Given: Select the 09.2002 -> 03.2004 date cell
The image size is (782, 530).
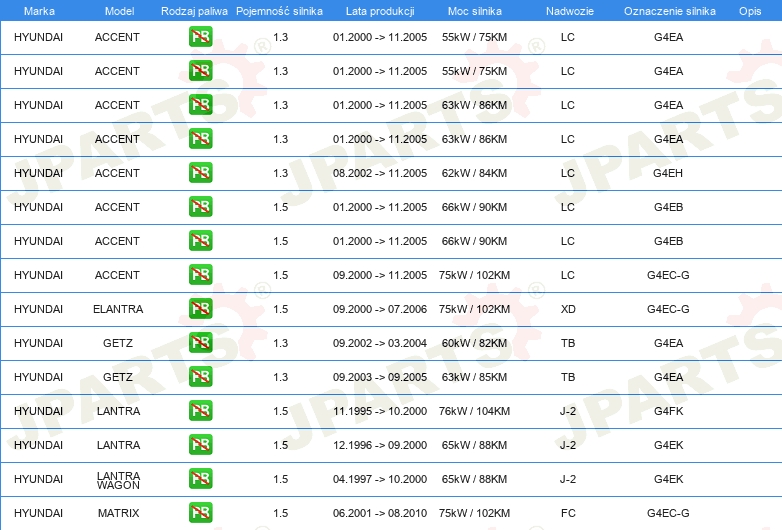Looking at the screenshot, I should tap(380, 343).
